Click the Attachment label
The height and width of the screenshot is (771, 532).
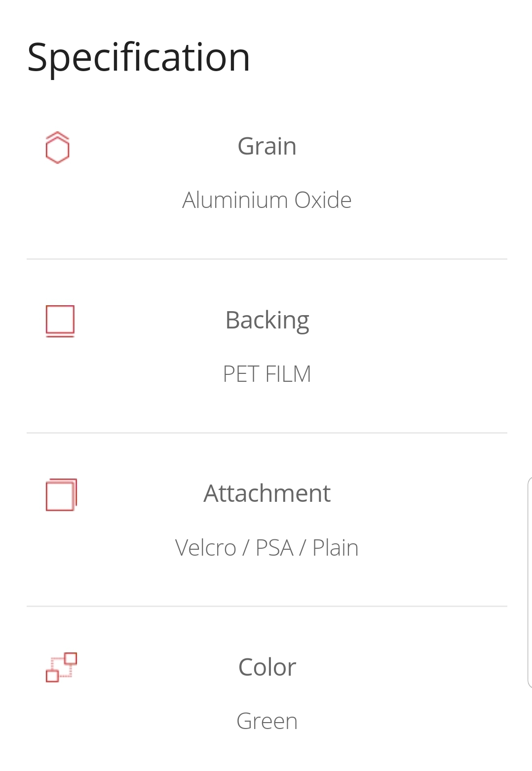tap(267, 493)
